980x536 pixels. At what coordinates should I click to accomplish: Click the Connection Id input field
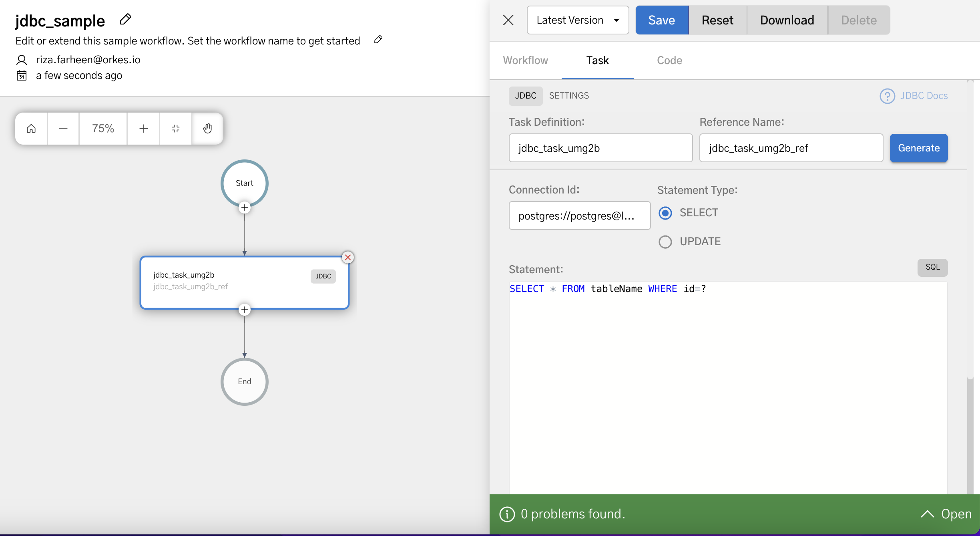579,216
